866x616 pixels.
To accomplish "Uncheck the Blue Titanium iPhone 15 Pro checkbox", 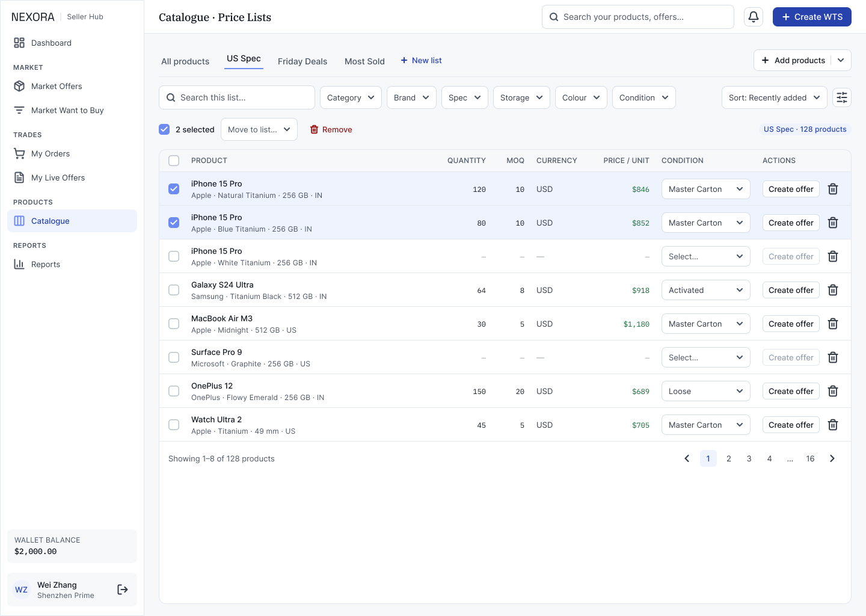I will coord(174,223).
